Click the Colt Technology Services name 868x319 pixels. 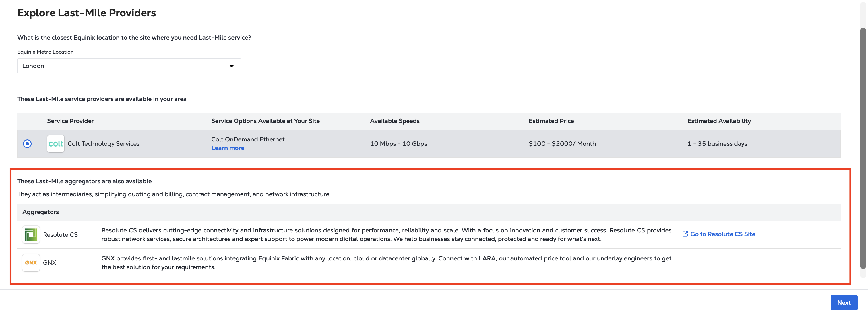(x=103, y=144)
